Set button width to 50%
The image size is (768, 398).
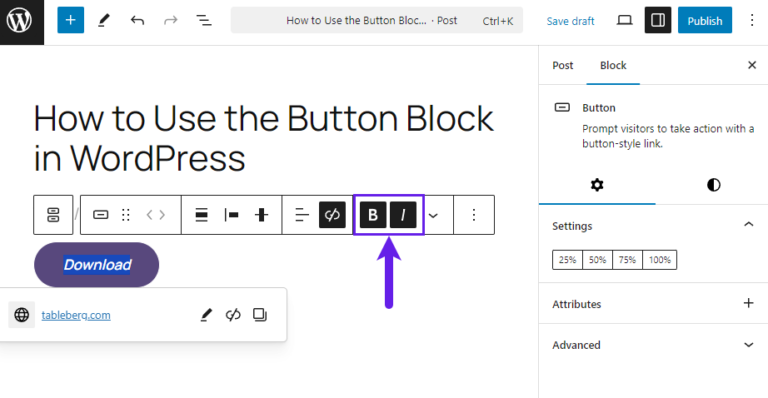[x=598, y=260]
